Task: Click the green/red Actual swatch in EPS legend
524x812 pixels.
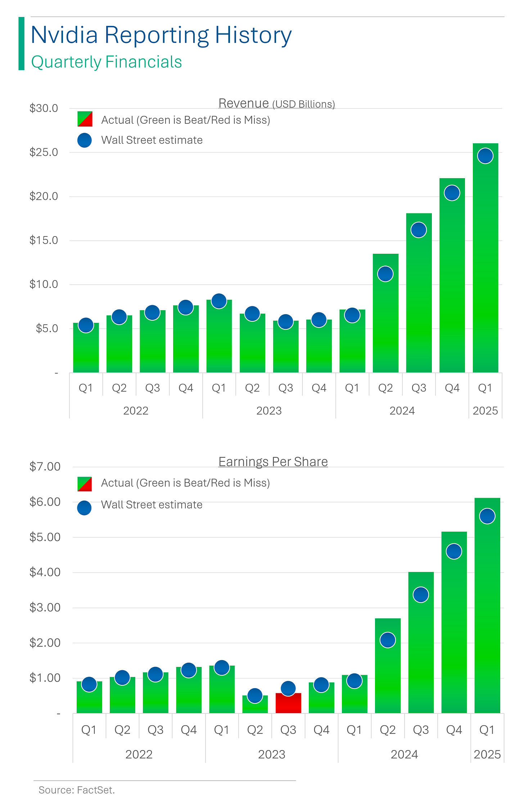Action: (85, 484)
